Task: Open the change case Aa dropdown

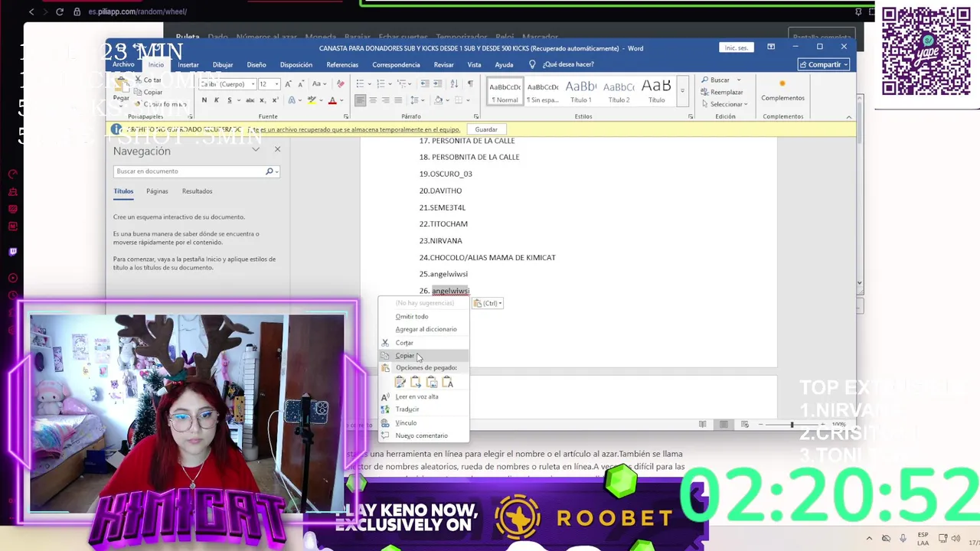Action: click(319, 84)
